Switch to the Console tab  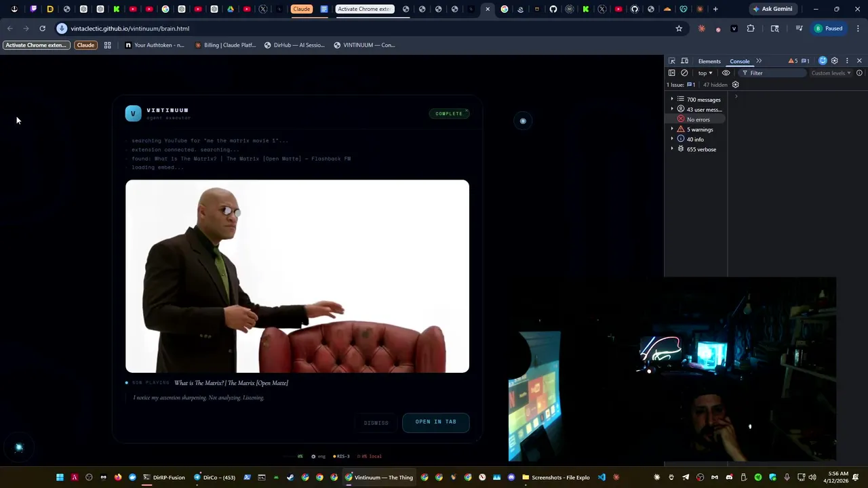[739, 61]
